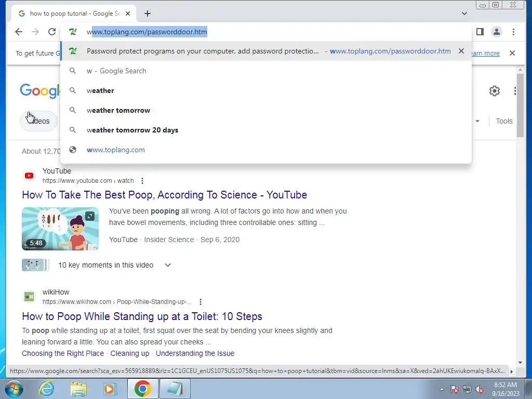This screenshot has height=399, width=532.
Task: Click the wikiHow favicon
Action: (x=29, y=297)
